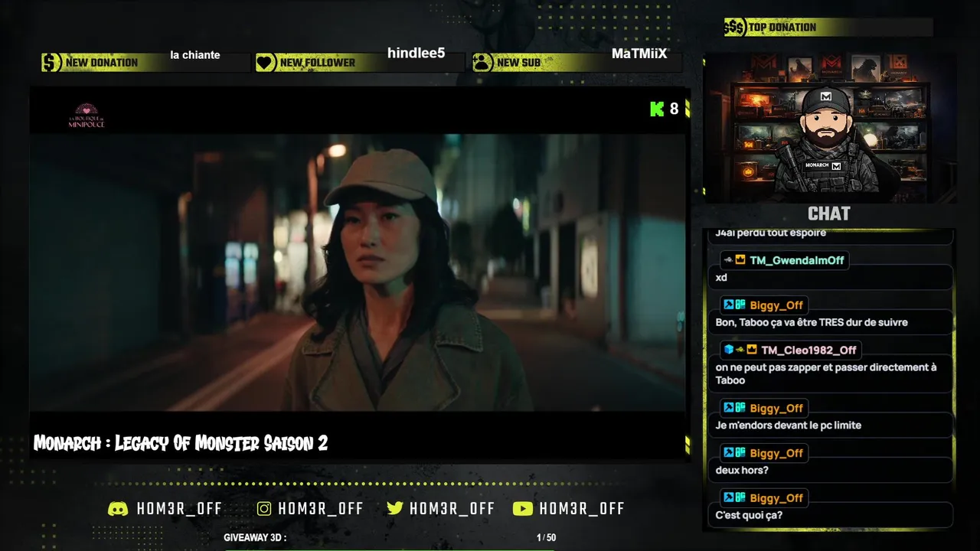Click green badge above "Je m'endors" message
The height and width of the screenshot is (551, 980).
[740, 408]
